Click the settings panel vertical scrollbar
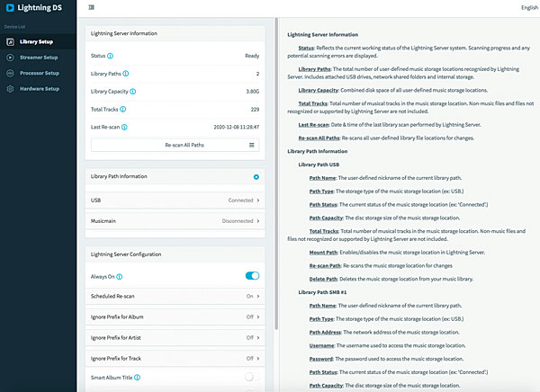This screenshot has height=392, width=540. point(276,174)
